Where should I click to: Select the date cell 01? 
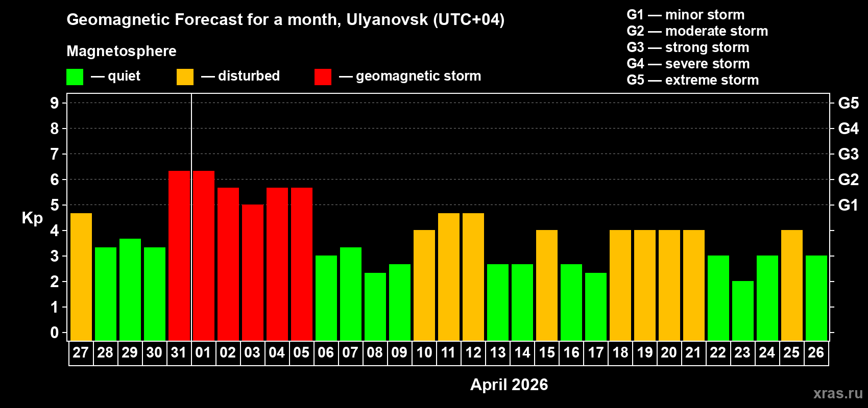pyautogui.click(x=203, y=353)
